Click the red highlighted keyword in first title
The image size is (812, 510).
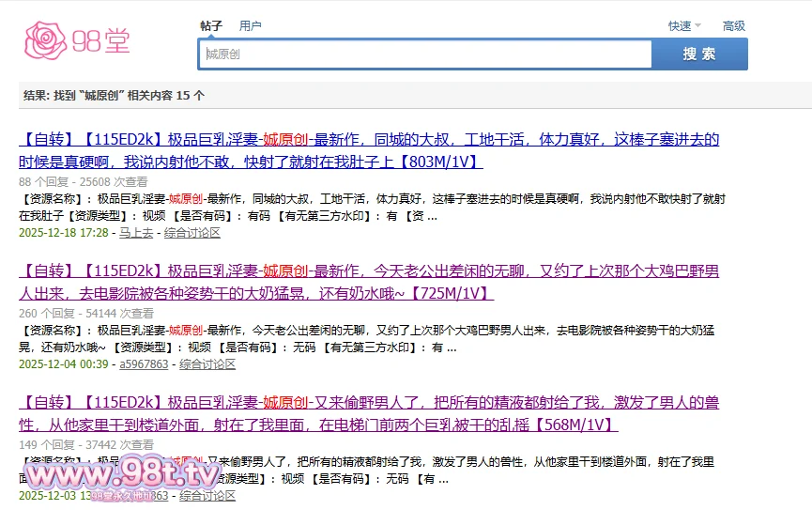285,140
